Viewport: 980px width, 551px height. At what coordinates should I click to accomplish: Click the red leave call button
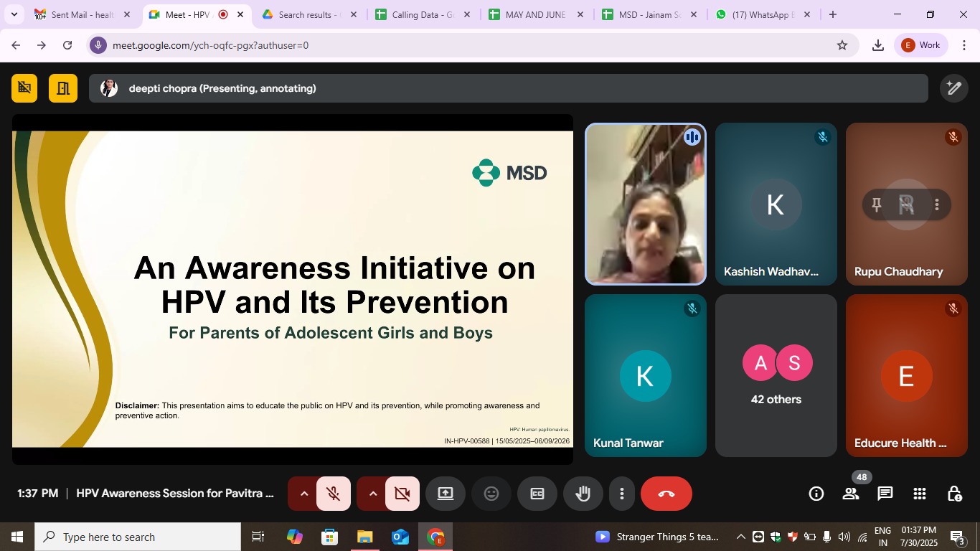[x=666, y=494]
